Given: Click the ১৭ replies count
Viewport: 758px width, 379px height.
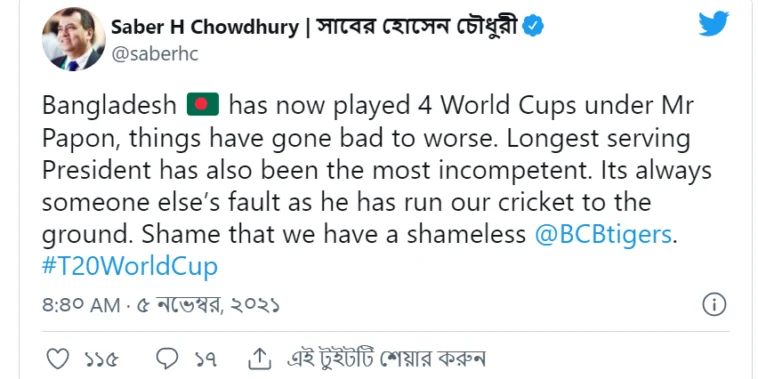Looking at the screenshot, I should [205, 359].
